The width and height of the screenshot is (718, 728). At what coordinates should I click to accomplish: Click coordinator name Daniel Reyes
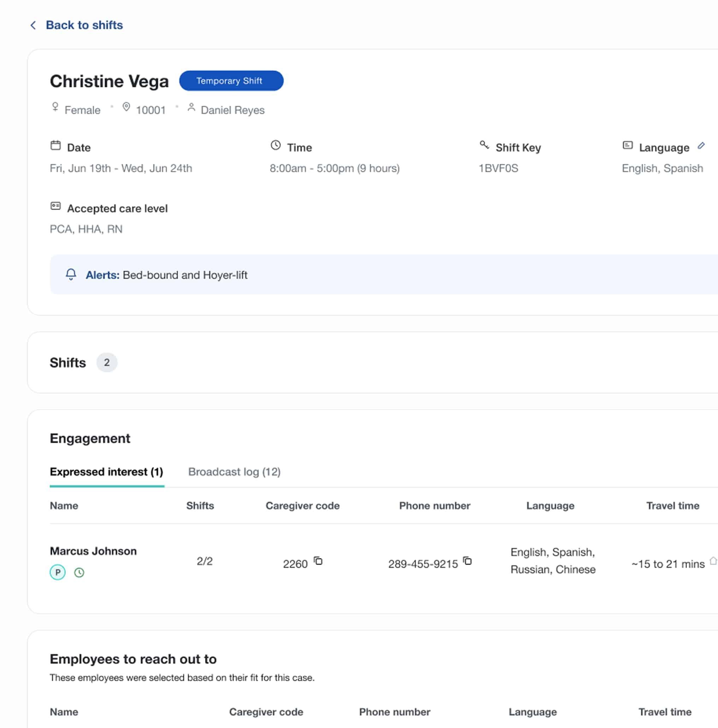(233, 110)
